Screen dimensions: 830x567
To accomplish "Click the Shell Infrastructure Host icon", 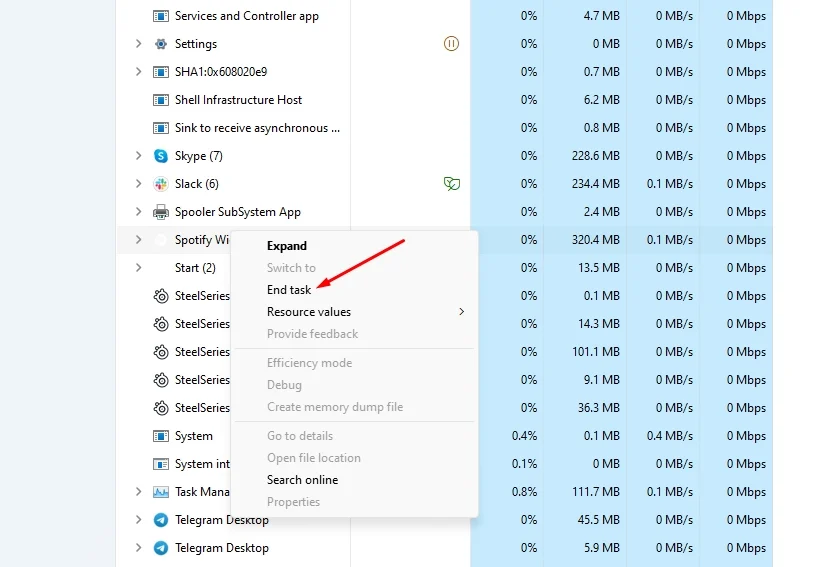I will (x=160, y=100).
